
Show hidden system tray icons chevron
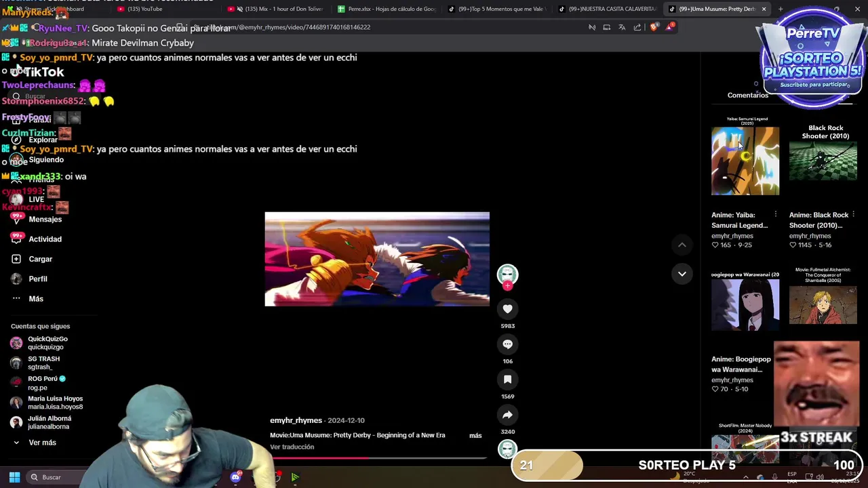[746, 477]
